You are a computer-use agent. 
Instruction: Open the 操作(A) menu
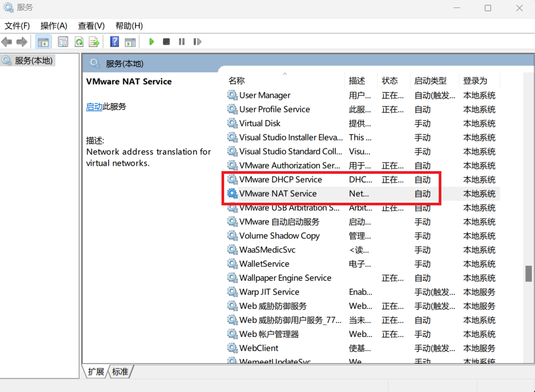(53, 26)
